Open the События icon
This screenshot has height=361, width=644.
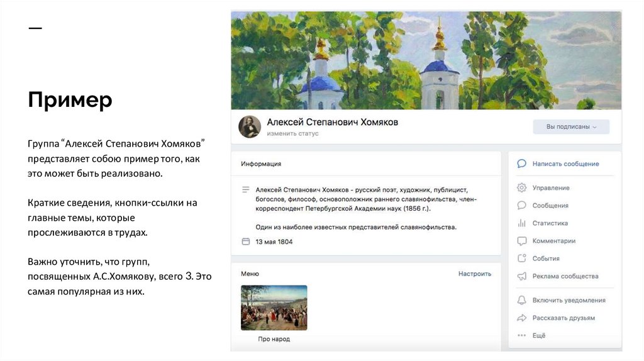coord(521,258)
